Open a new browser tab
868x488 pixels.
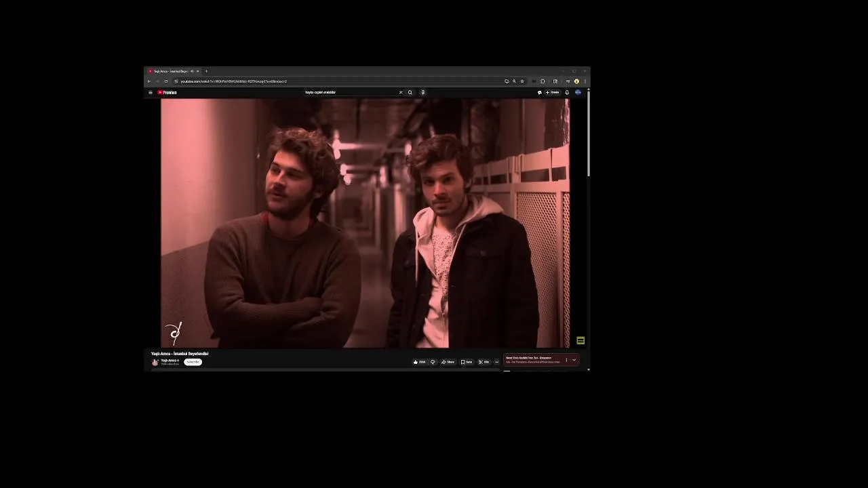click(206, 71)
